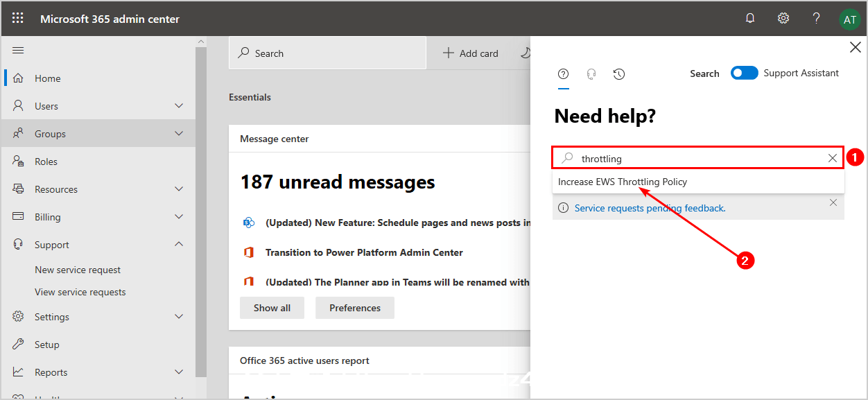Expand the Settings menu chevron
868x400 pixels.
pyautogui.click(x=179, y=317)
